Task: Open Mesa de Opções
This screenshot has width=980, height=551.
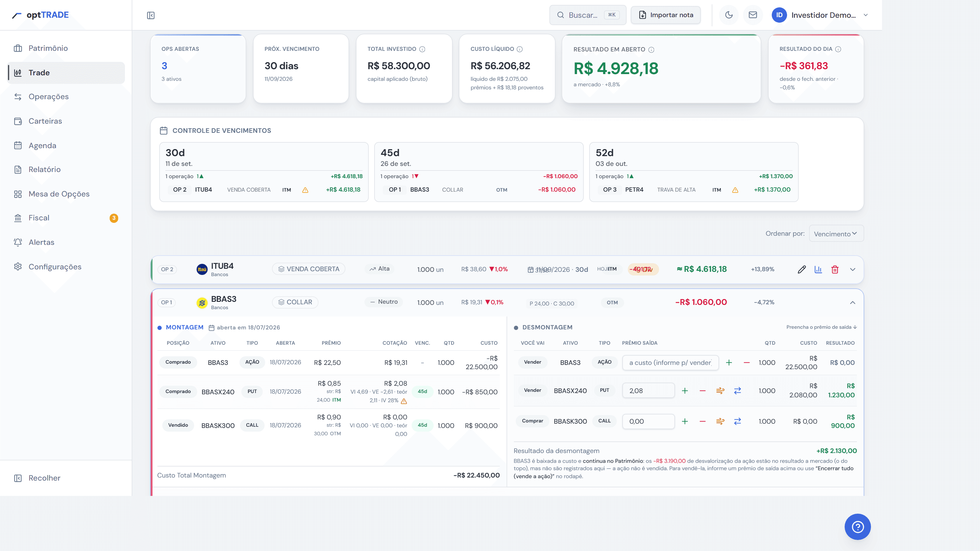Action: click(66, 194)
